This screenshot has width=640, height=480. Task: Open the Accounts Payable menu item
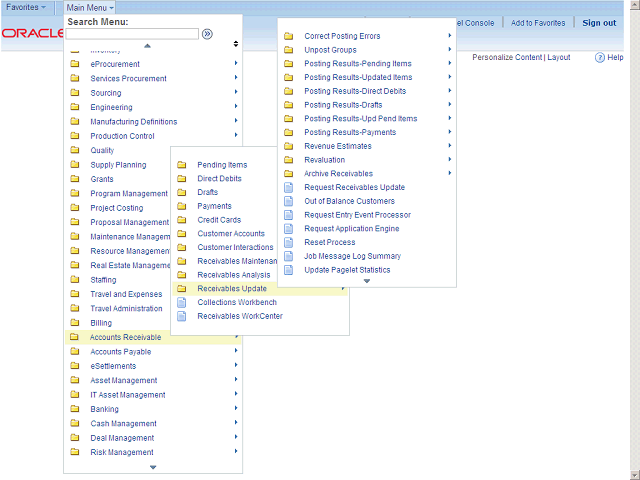[x=120, y=352]
